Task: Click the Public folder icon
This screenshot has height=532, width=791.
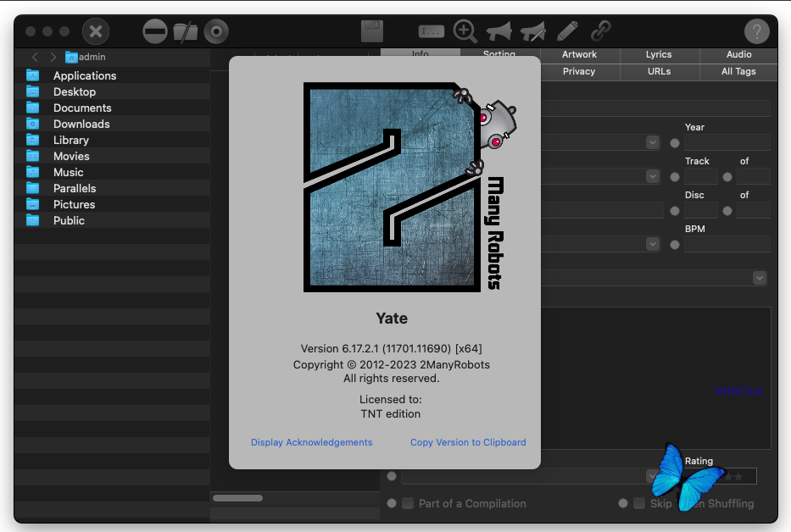Action: click(x=33, y=220)
